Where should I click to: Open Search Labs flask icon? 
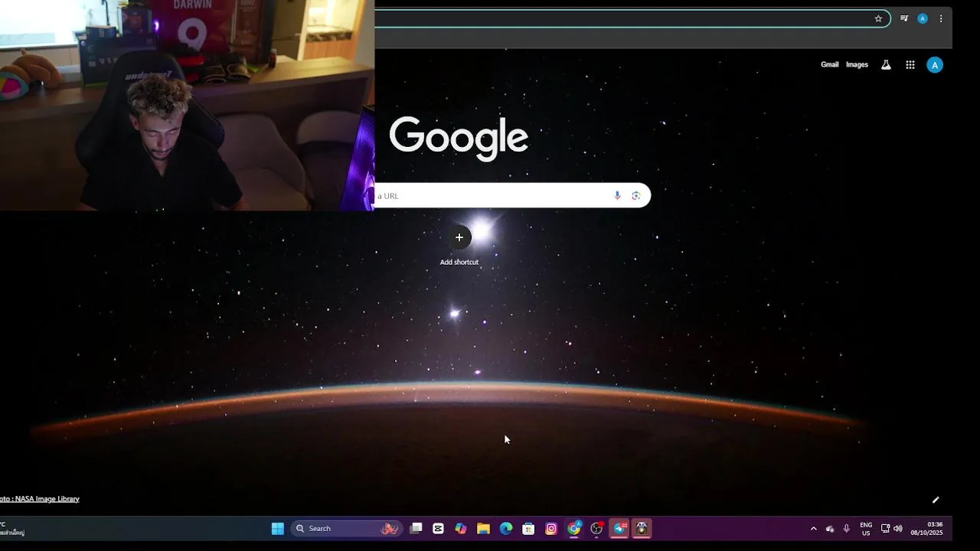pyautogui.click(x=886, y=65)
